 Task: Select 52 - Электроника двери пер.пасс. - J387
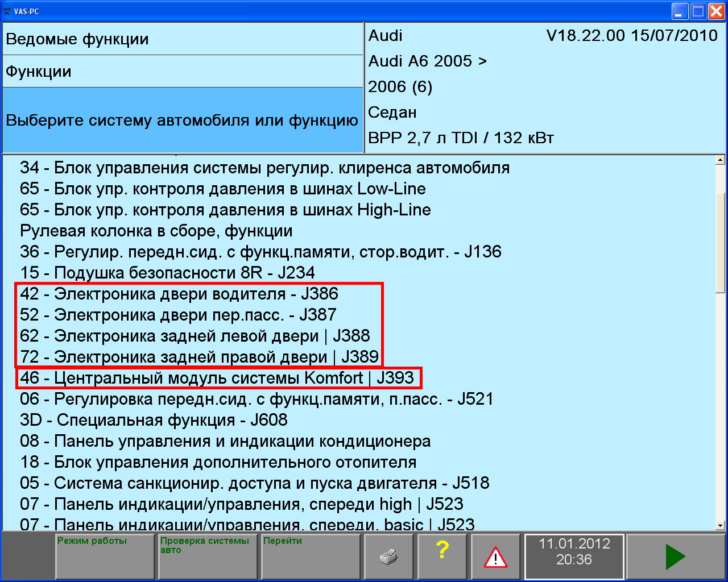178,315
